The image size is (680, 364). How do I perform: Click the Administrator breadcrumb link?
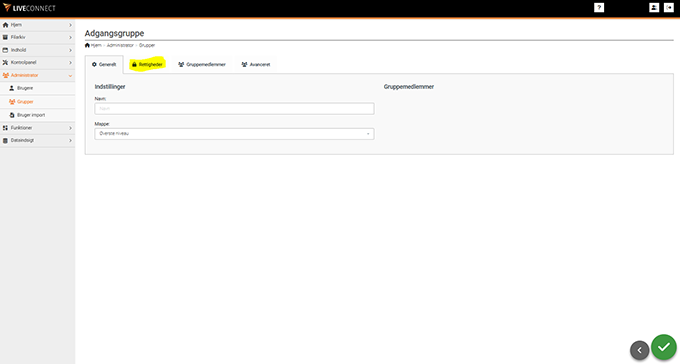(120, 45)
